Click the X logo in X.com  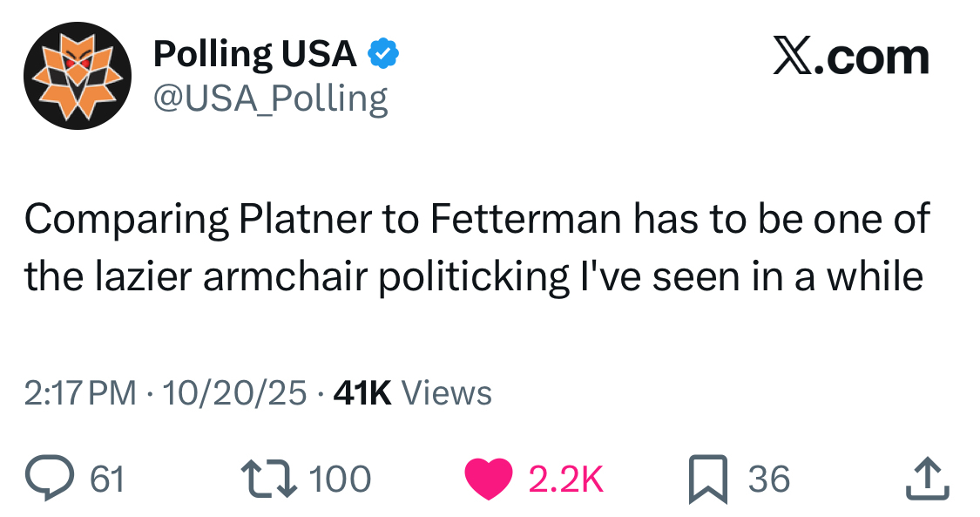pyautogui.click(x=794, y=58)
